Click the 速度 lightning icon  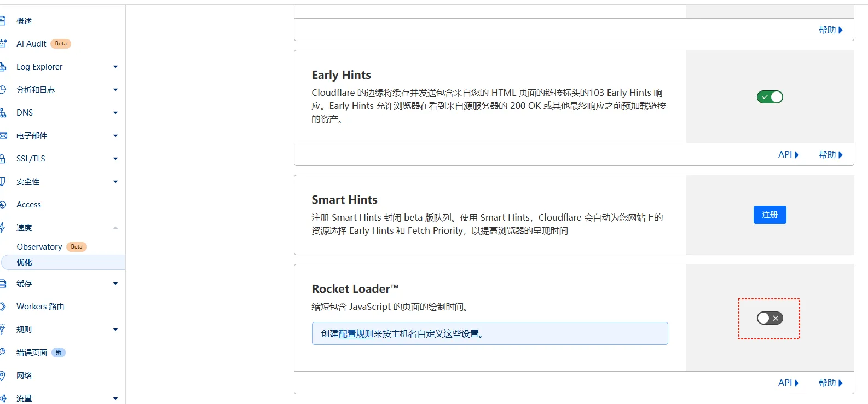[x=3, y=228]
